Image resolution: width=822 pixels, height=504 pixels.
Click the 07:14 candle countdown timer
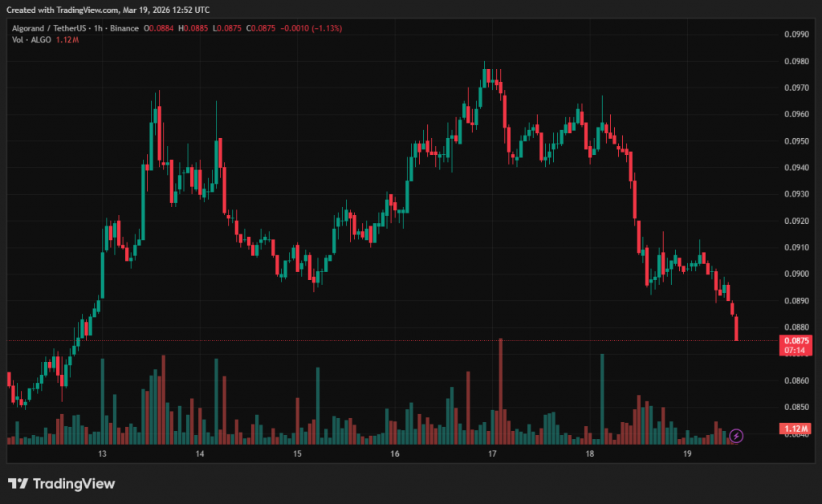click(796, 351)
